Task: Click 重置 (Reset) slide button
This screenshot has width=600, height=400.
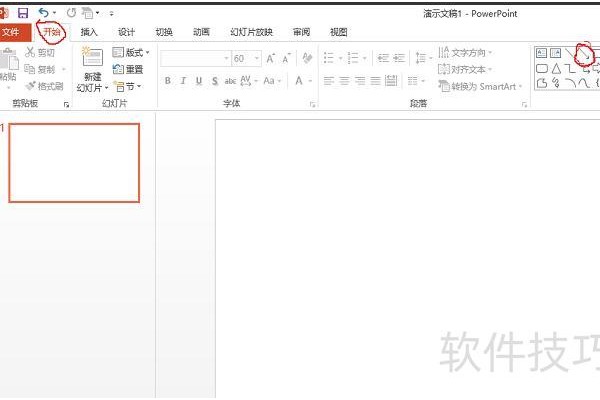Action: (x=128, y=69)
